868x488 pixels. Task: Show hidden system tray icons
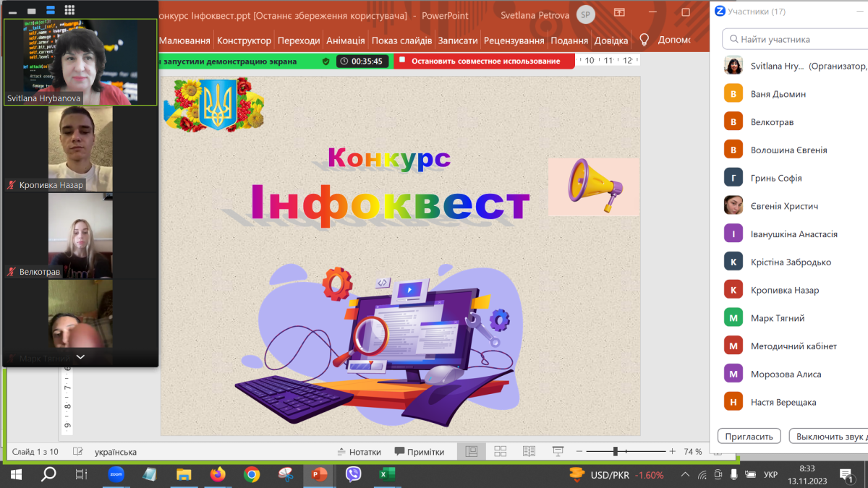(x=685, y=474)
